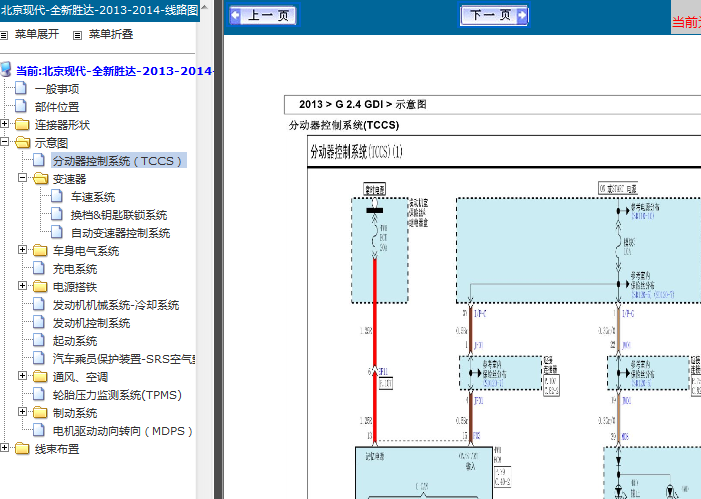This screenshot has height=499, width=701.
Task: Click the page icon beside 换档&钥匙联锁系统
Action: point(57,214)
